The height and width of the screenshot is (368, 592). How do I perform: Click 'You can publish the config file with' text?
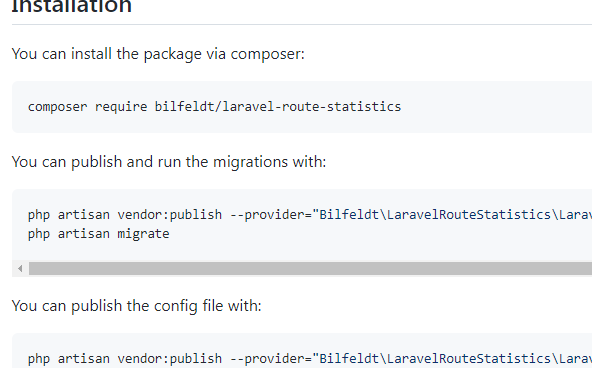pyautogui.click(x=136, y=306)
